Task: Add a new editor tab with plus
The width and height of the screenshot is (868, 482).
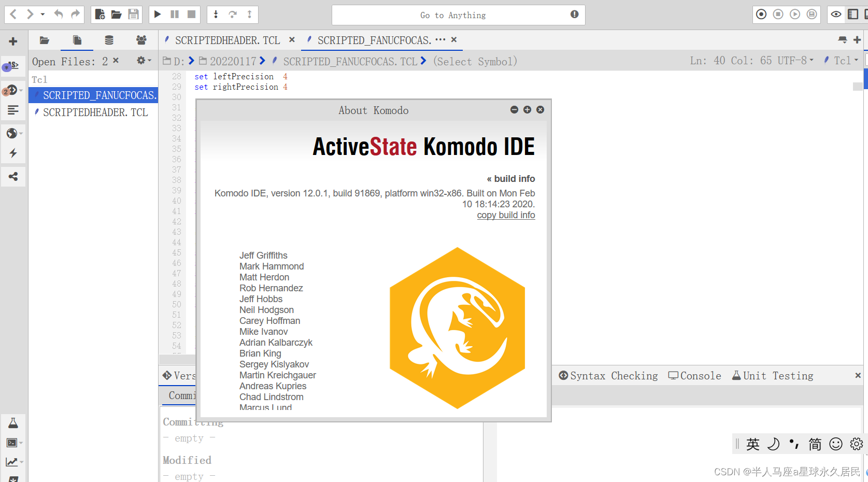Action: coord(857,40)
